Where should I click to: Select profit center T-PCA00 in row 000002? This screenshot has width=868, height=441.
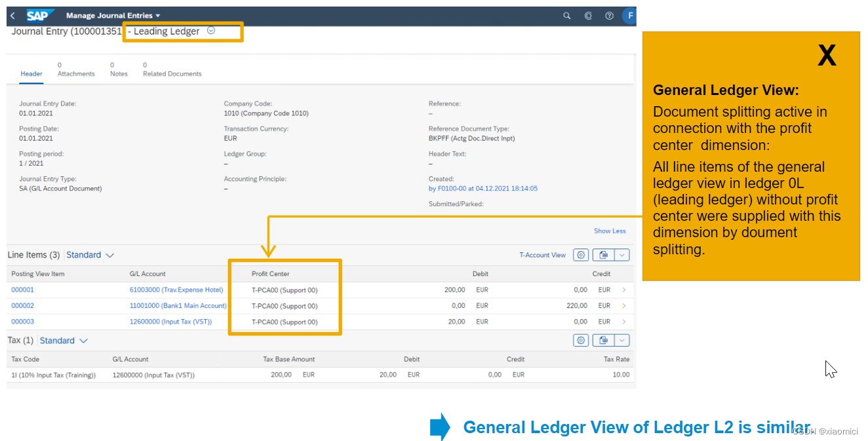coord(285,306)
